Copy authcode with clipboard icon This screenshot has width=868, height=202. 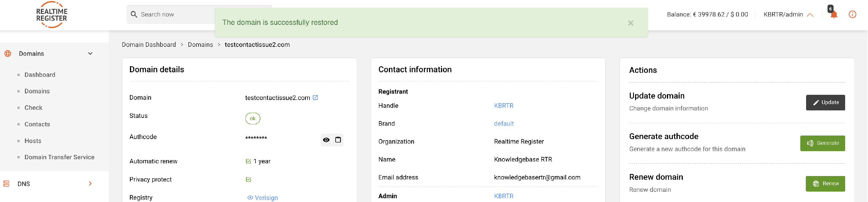(338, 140)
